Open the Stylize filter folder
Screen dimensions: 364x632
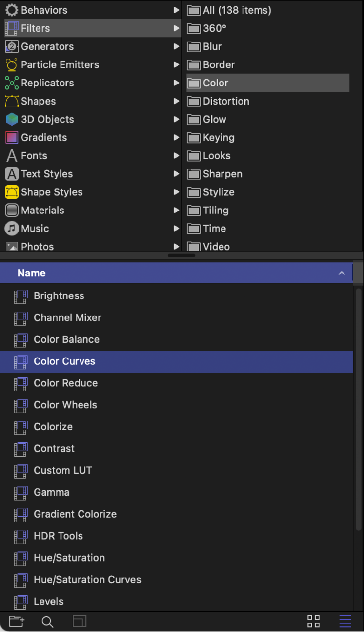pyautogui.click(x=218, y=192)
